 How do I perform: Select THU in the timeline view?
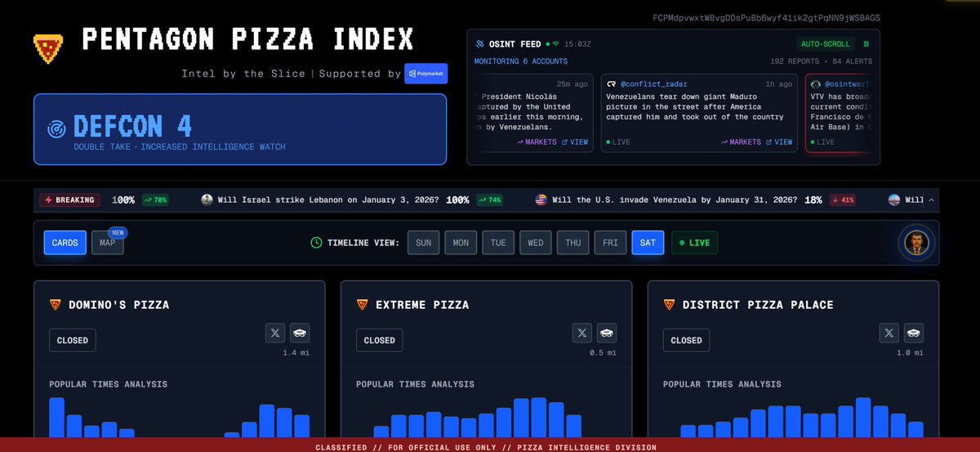coord(573,243)
